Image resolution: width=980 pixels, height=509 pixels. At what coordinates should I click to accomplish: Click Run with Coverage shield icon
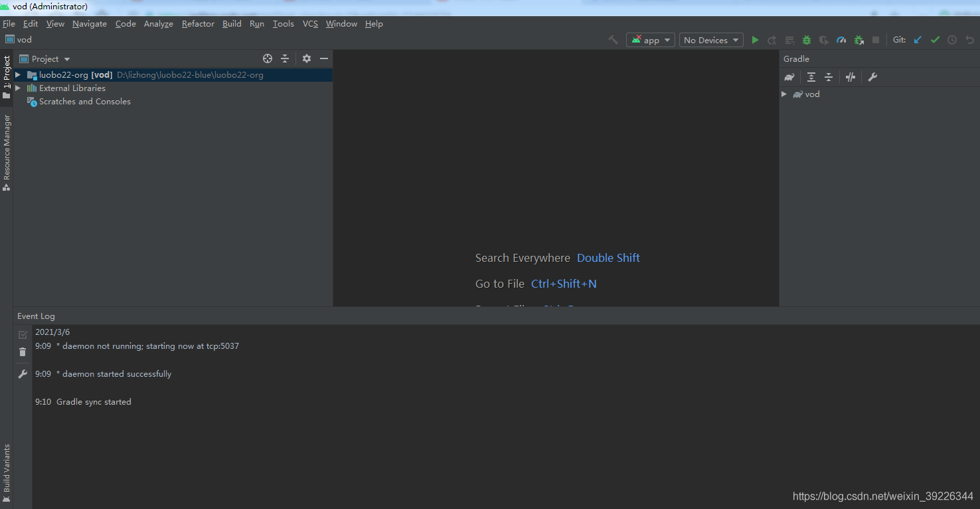click(x=824, y=40)
